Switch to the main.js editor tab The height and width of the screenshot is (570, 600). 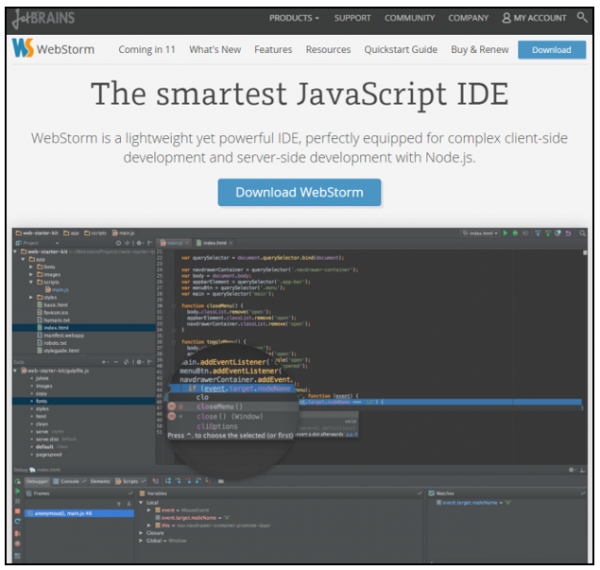coord(174,243)
